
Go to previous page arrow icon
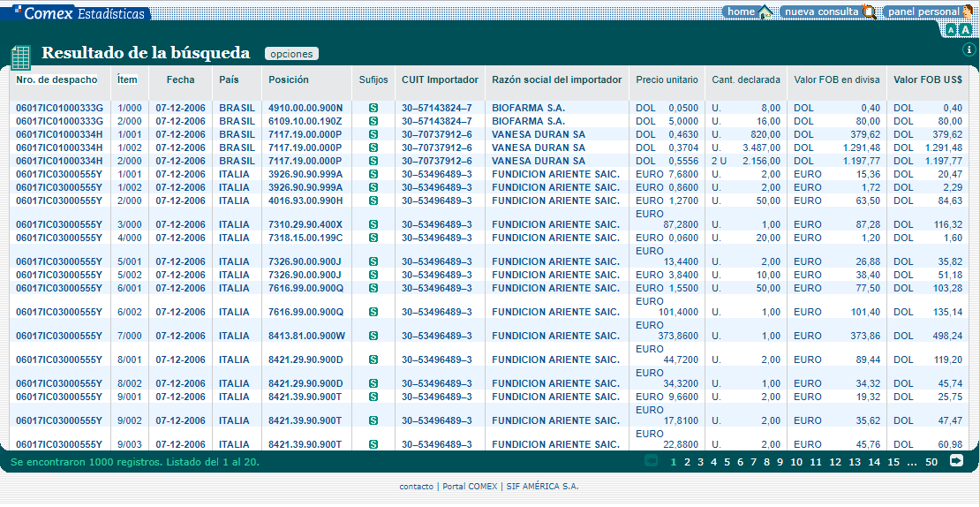(x=651, y=461)
